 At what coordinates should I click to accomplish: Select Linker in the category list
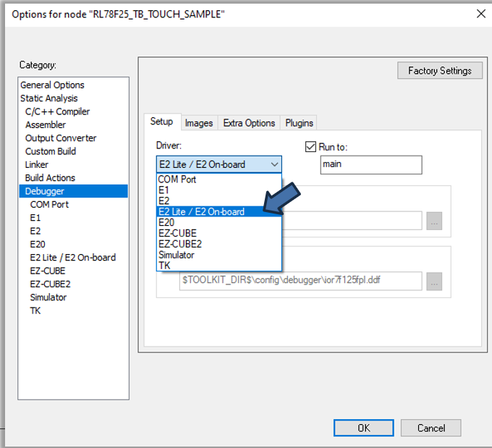pos(37,164)
